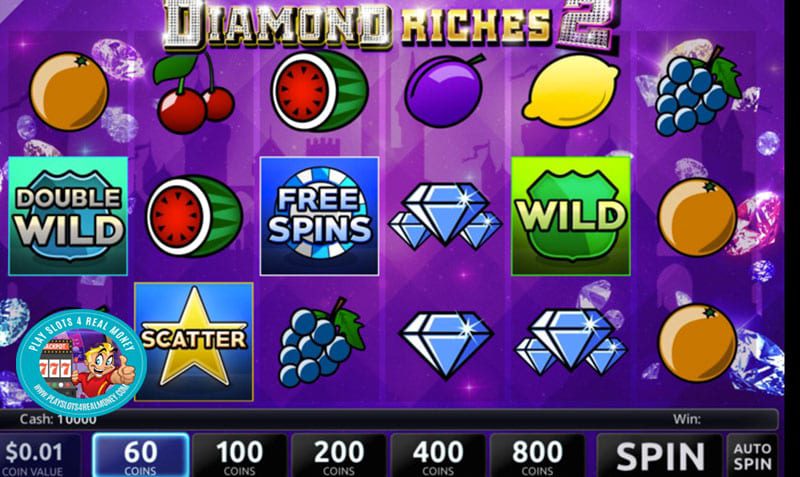
Task: Select the 60 coins bet option
Action: click(141, 456)
